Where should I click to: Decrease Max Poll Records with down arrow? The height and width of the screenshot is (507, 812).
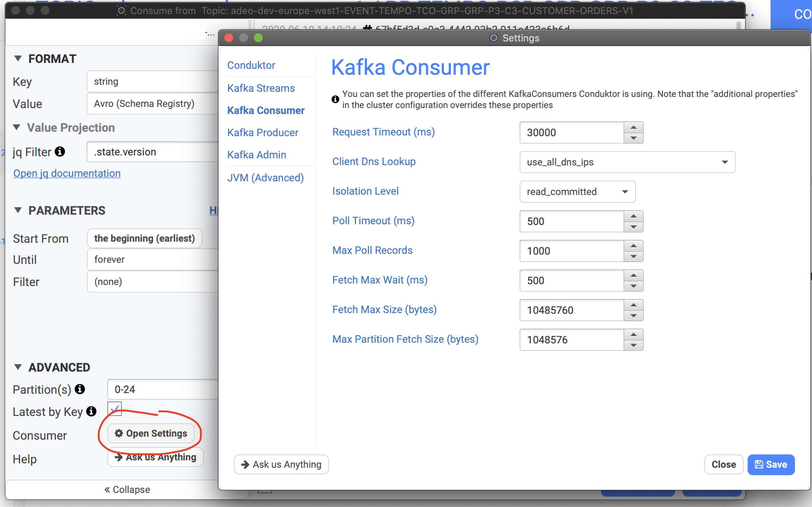coord(634,256)
